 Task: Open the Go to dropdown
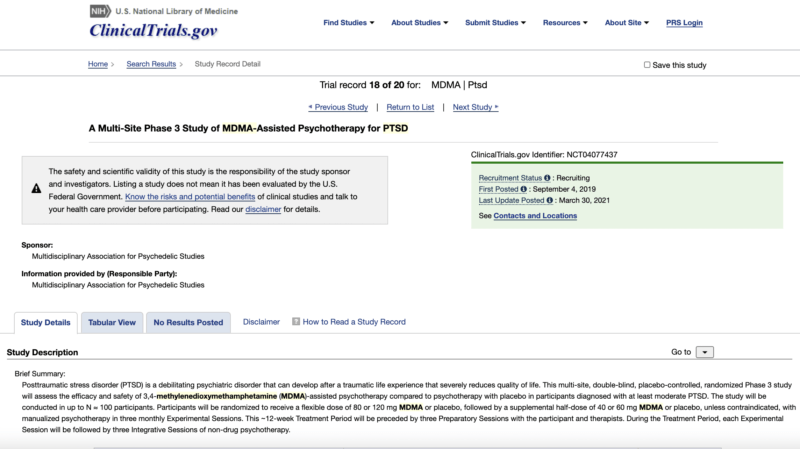705,352
